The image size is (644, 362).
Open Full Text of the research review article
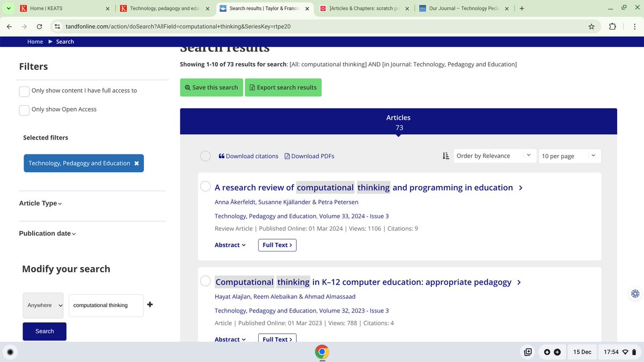(x=277, y=245)
